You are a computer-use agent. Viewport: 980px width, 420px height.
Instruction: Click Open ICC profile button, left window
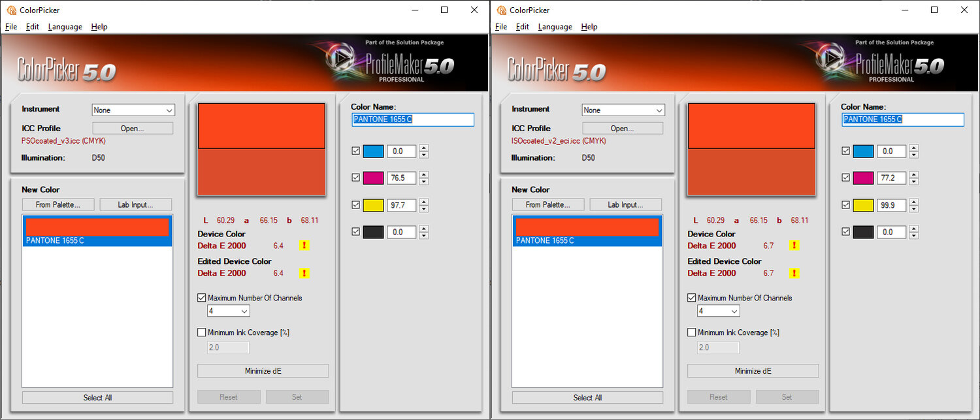(133, 129)
